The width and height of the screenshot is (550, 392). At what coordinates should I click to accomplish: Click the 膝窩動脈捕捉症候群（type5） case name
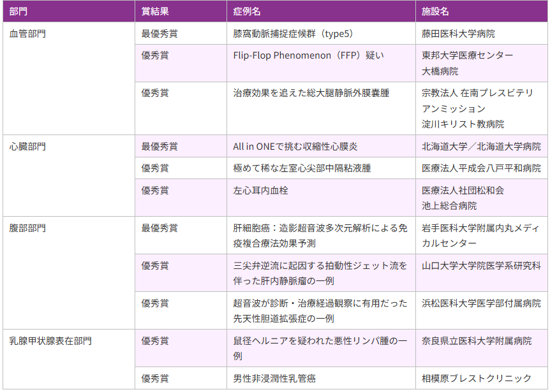(x=293, y=34)
